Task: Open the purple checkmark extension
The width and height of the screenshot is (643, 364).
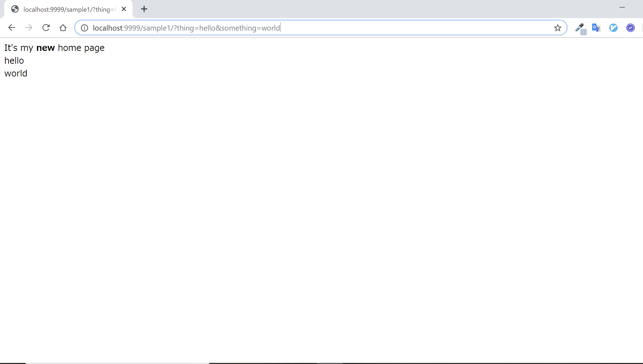Action: [630, 28]
